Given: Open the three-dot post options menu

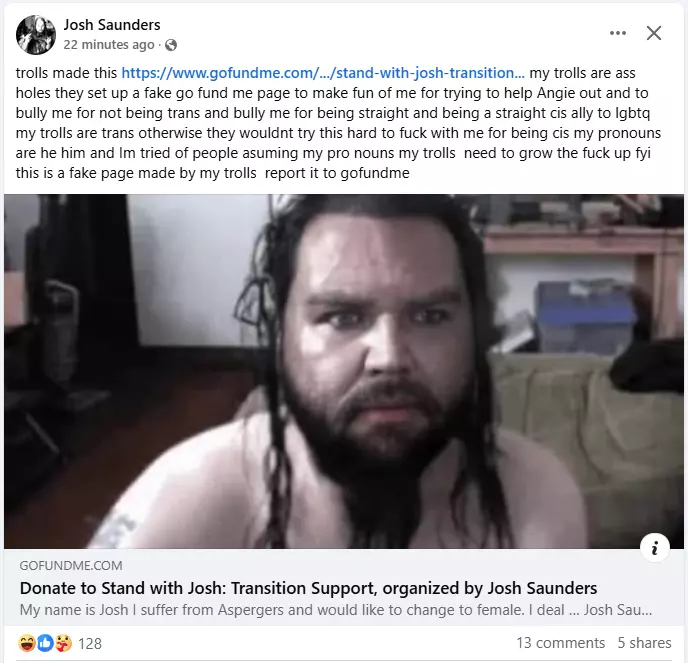Looking at the screenshot, I should tap(618, 33).
